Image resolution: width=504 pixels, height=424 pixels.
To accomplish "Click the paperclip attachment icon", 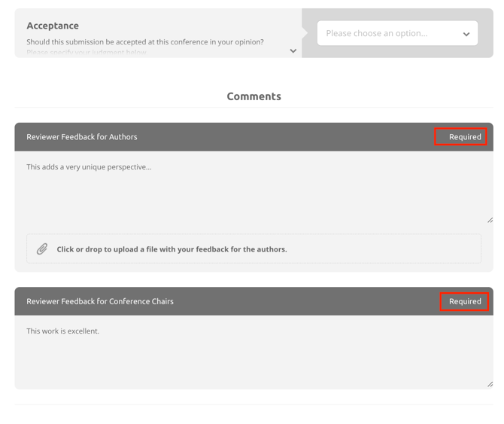I will [42, 249].
